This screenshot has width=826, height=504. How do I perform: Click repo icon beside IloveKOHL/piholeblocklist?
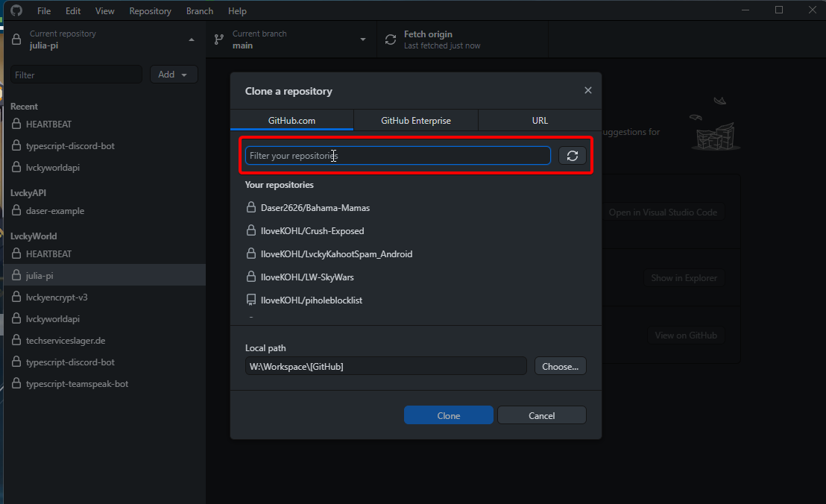(x=251, y=300)
